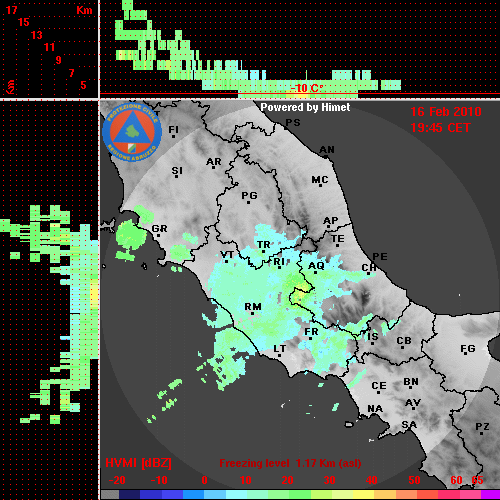Click the '30' dBZ scale value
Screen dimensions: 500x500
pyautogui.click(x=329, y=480)
